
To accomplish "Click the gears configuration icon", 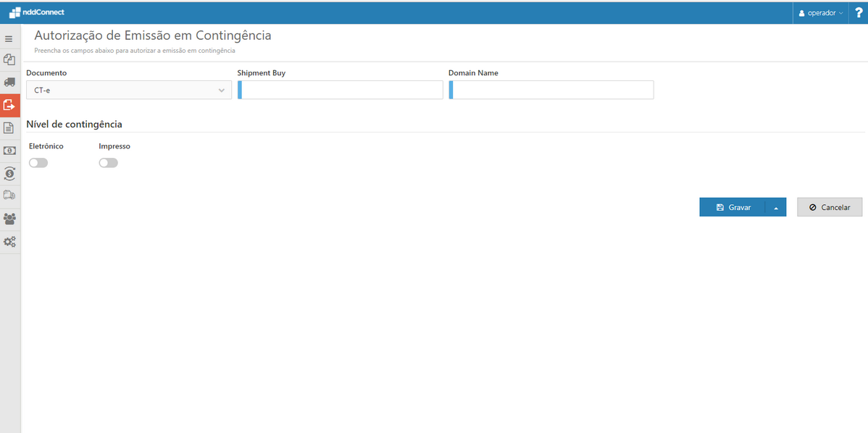I will pyautogui.click(x=9, y=241).
